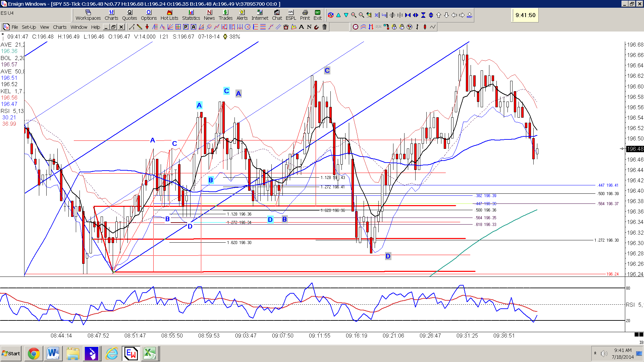This screenshot has height=362, width=644.
Task: Open the News toolbar button
Action: pos(209,15)
